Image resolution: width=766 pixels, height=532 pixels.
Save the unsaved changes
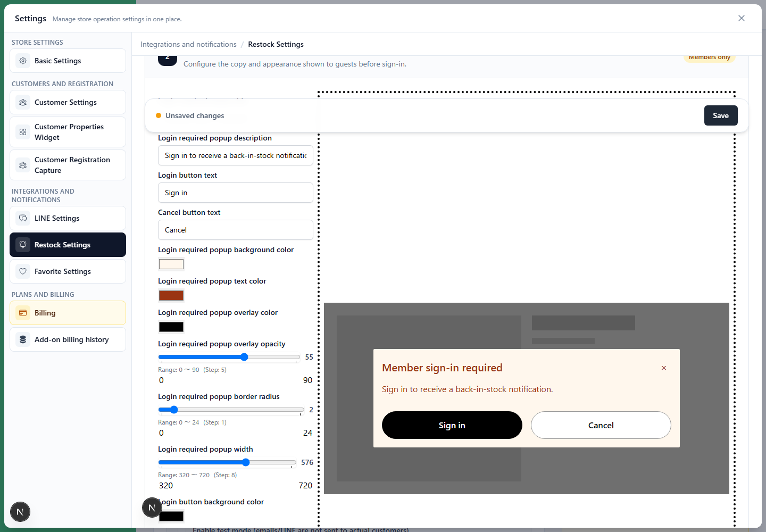[721, 115]
